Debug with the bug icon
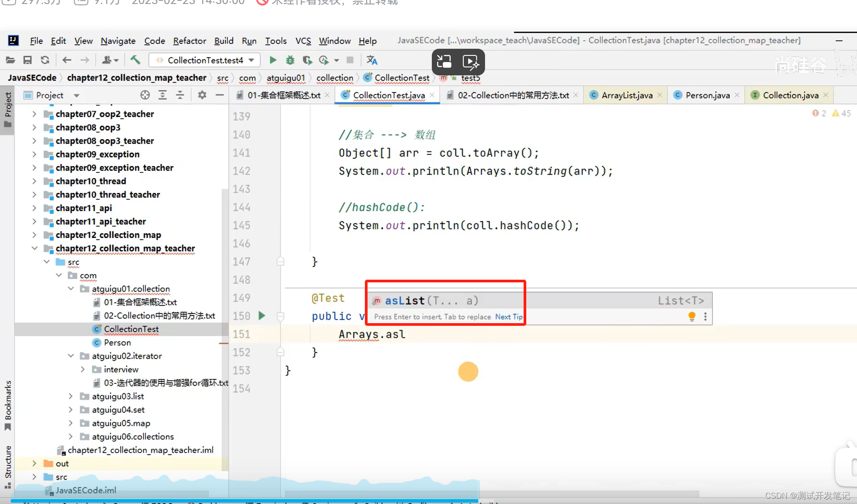Screen dimensions: 857x504 pos(290,60)
